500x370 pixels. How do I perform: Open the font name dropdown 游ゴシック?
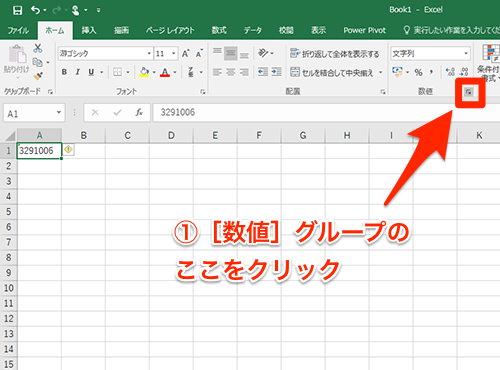(x=149, y=53)
